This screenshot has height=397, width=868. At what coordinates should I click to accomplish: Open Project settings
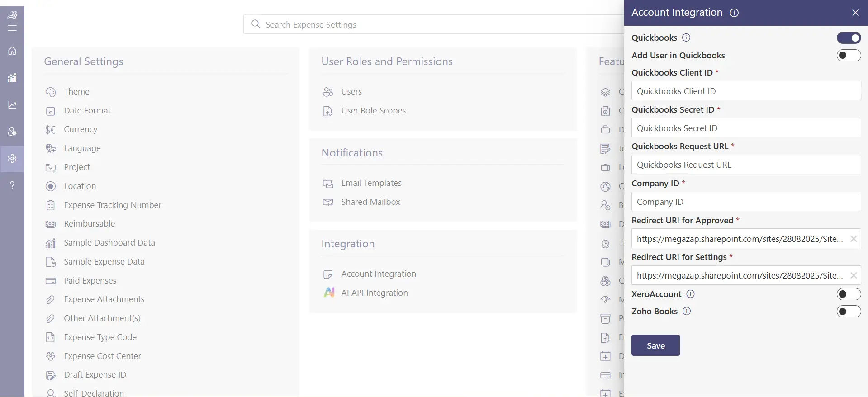pos(77,167)
